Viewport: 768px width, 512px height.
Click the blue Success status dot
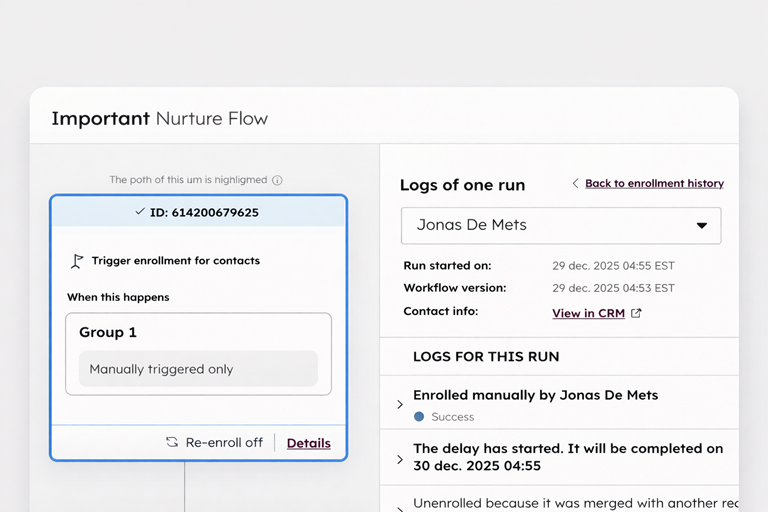419,416
